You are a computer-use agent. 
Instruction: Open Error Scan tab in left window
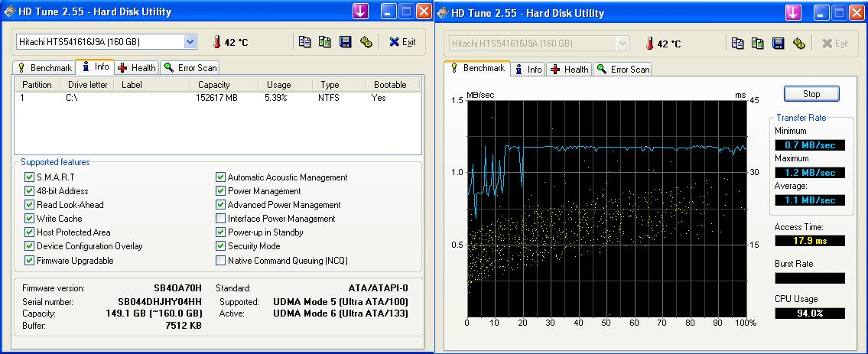pos(190,68)
